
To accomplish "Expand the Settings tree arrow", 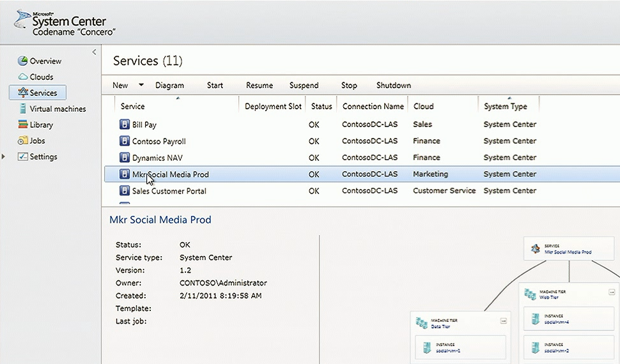I will tap(3, 156).
